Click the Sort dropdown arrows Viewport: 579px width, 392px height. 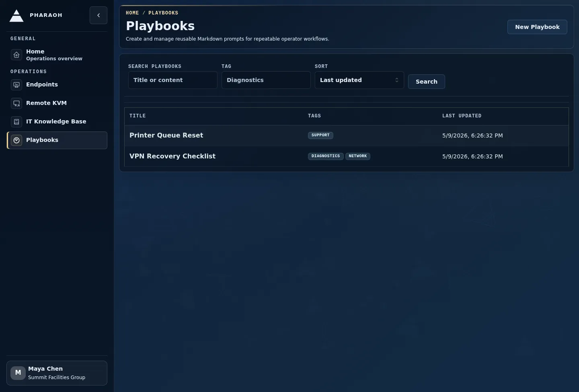click(397, 80)
